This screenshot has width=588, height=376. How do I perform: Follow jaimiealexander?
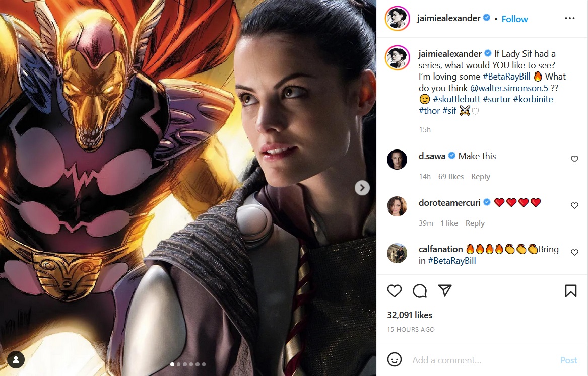click(514, 19)
